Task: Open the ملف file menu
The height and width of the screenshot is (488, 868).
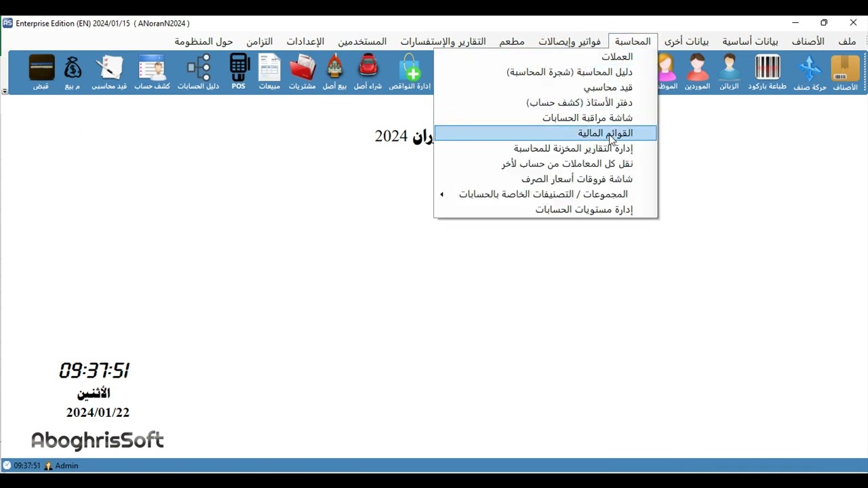Action: point(847,41)
